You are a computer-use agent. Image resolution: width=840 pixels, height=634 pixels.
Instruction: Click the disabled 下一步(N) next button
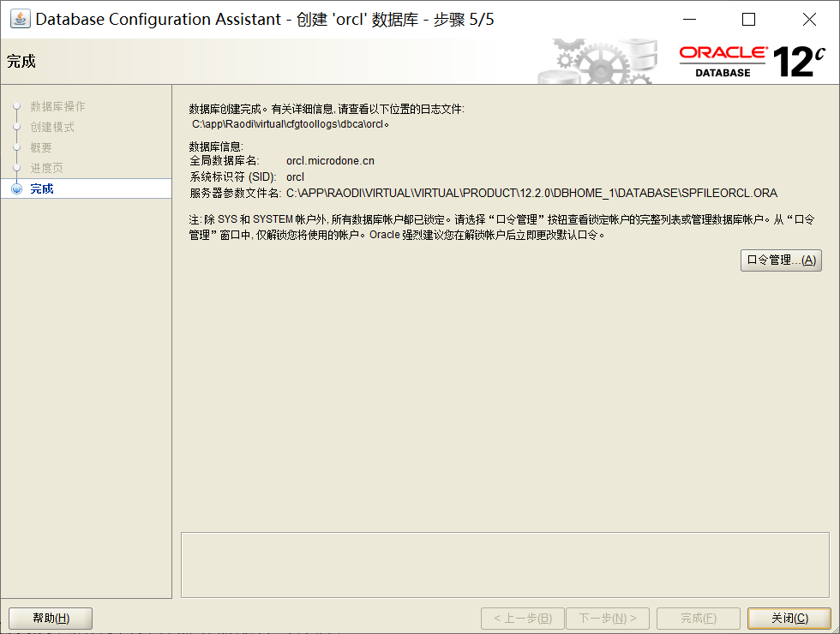click(608, 619)
